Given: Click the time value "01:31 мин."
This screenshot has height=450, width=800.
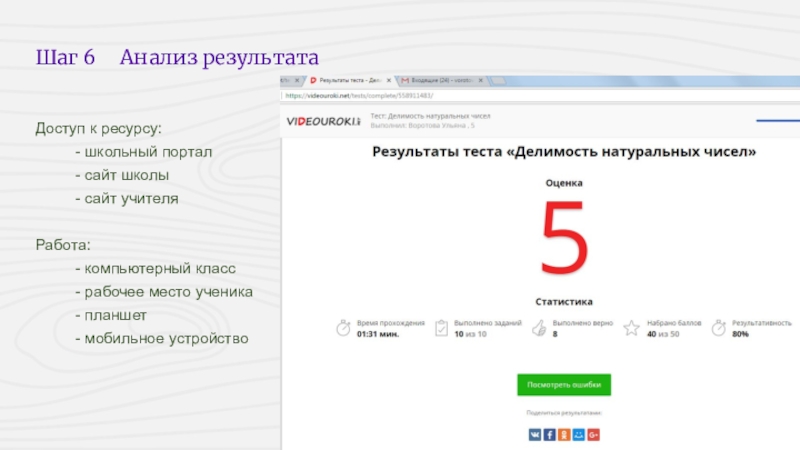Looking at the screenshot, I should (x=378, y=334).
